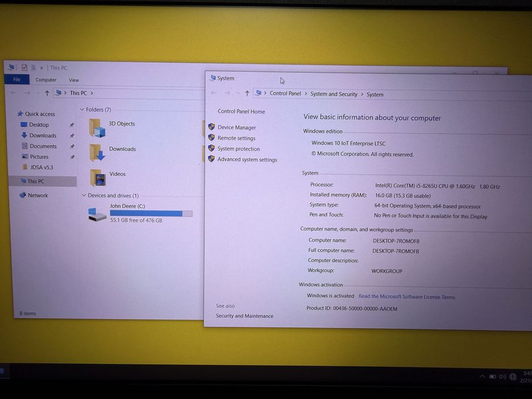Click Control Panel in the breadcrumb
The height and width of the screenshot is (399, 532).
[x=285, y=93]
